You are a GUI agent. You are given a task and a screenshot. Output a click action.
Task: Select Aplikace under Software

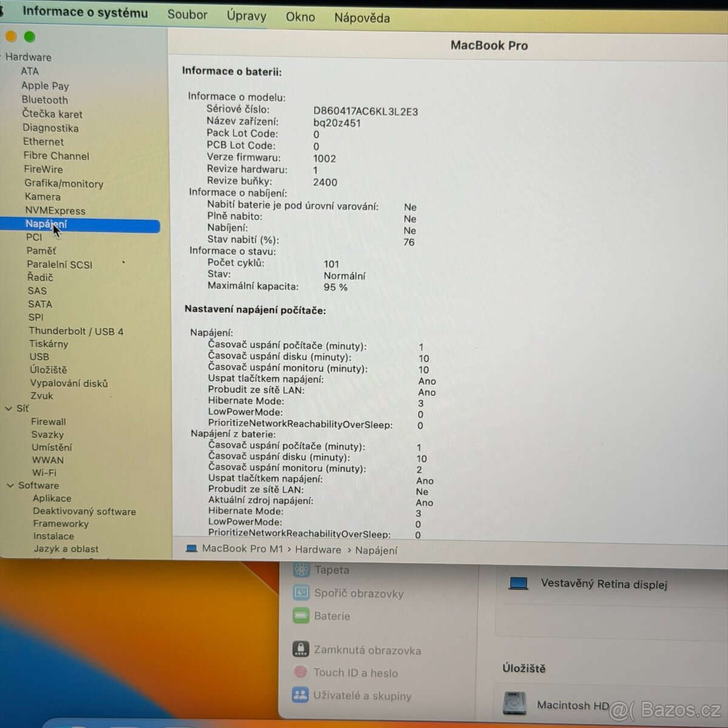point(52,498)
